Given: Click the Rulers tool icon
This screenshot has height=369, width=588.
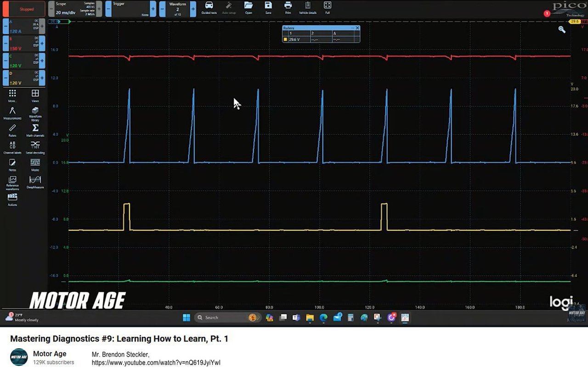Looking at the screenshot, I should (12, 130).
